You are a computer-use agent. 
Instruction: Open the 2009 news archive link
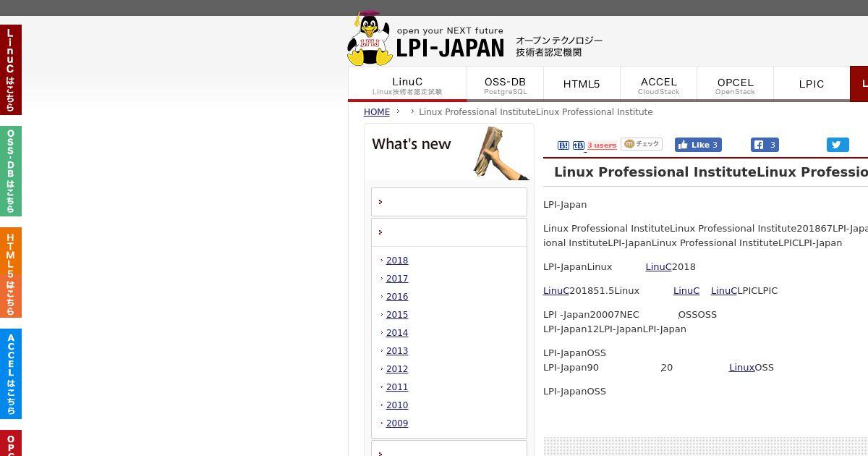[x=397, y=423]
